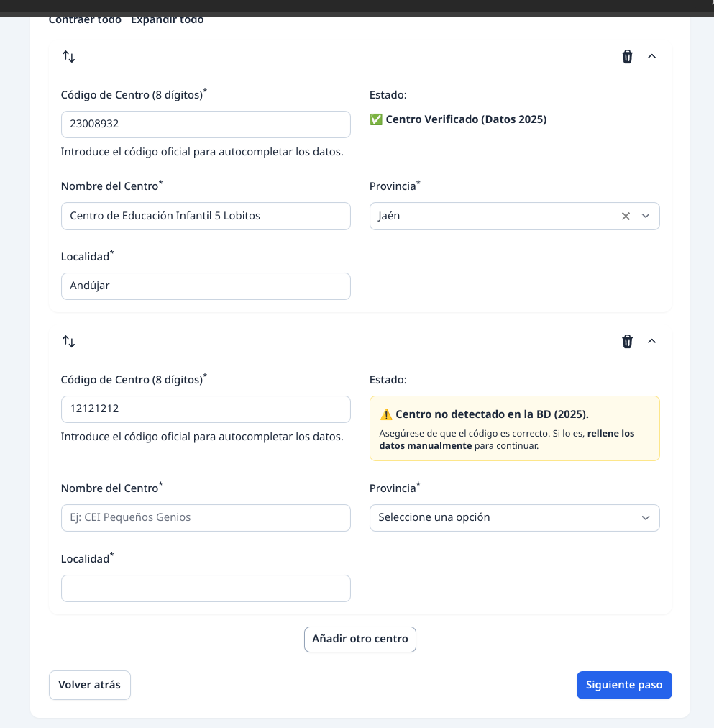The width and height of the screenshot is (714, 728).
Task: Click reorder arrows icon of second center
Action: click(69, 342)
